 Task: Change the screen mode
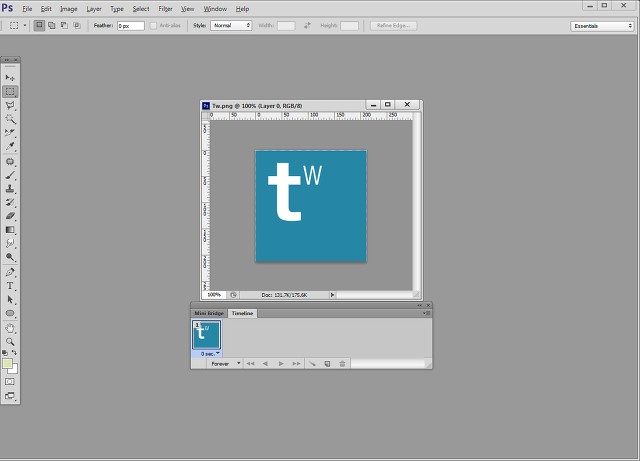pyautogui.click(x=10, y=396)
